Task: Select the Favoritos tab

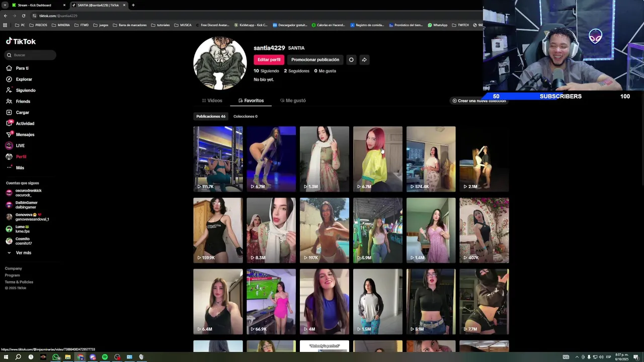Action: [251, 101]
